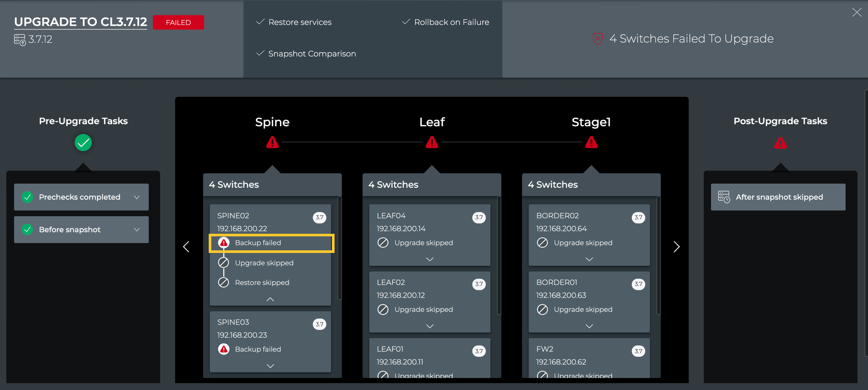Screen dimensions: 868x390
Task: Click the Pre-Upgrade Tasks green checkmark
Action: tap(83, 143)
